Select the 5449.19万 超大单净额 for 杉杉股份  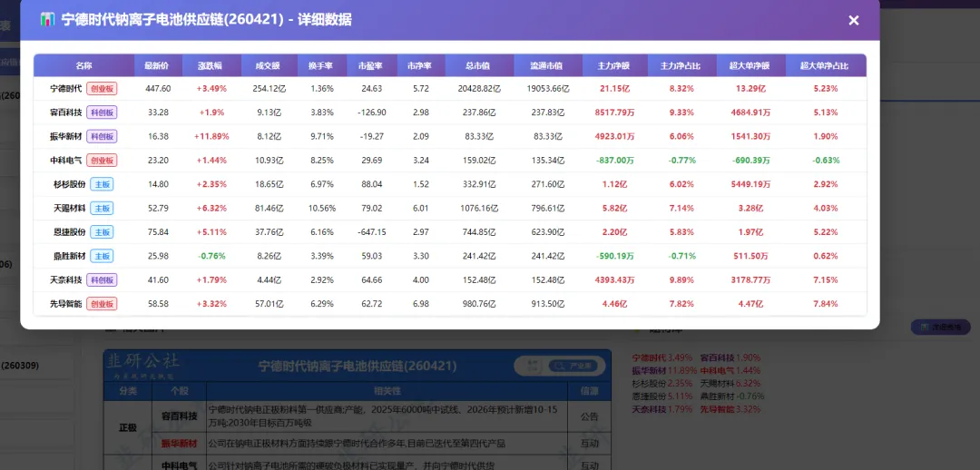(751, 184)
